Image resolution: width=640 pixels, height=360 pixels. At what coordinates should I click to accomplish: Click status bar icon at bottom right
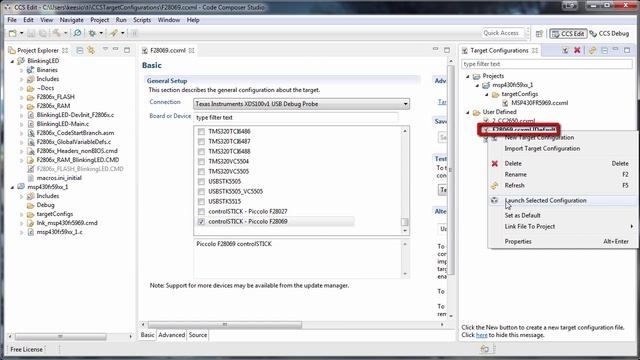coord(484,349)
